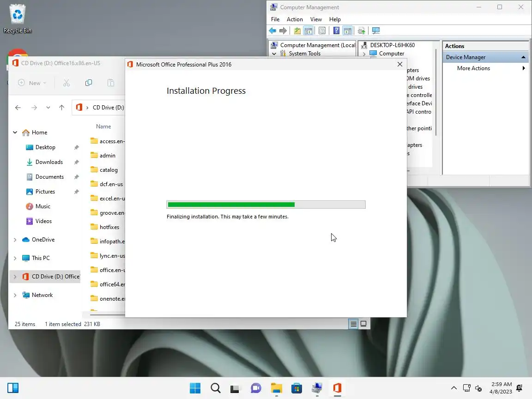Select dcf.en-us folder in file list
532x399 pixels.
pyautogui.click(x=111, y=184)
